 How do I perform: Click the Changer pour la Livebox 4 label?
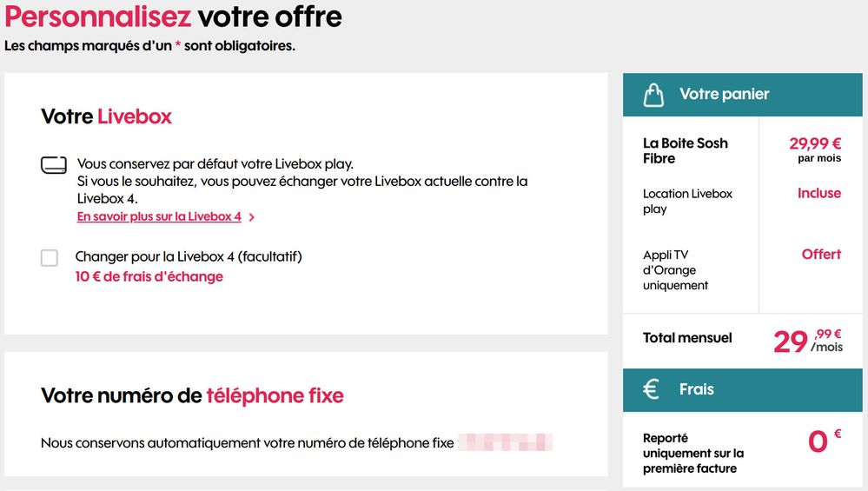click(x=189, y=256)
